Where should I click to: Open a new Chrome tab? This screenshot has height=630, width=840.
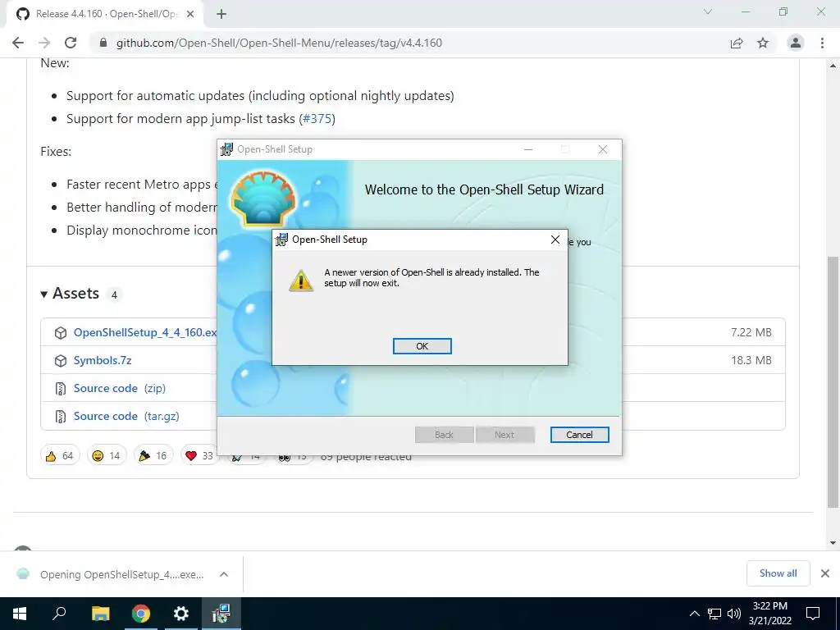(221, 14)
